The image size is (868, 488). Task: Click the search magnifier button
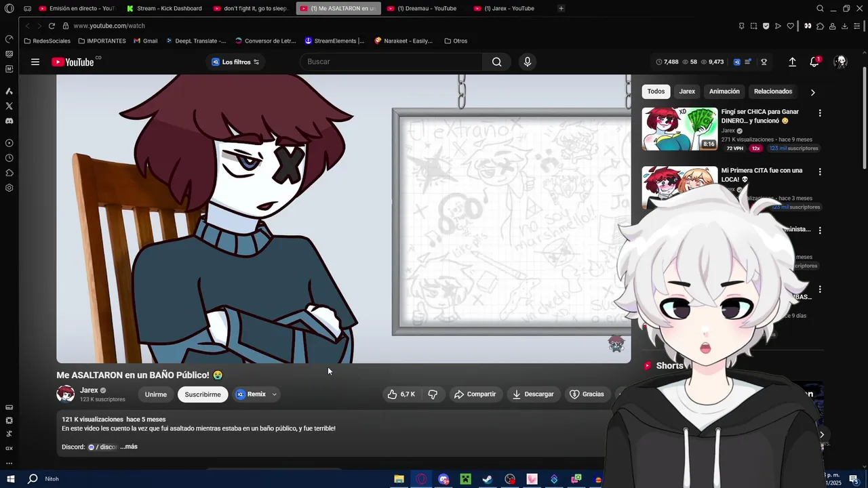[497, 62]
